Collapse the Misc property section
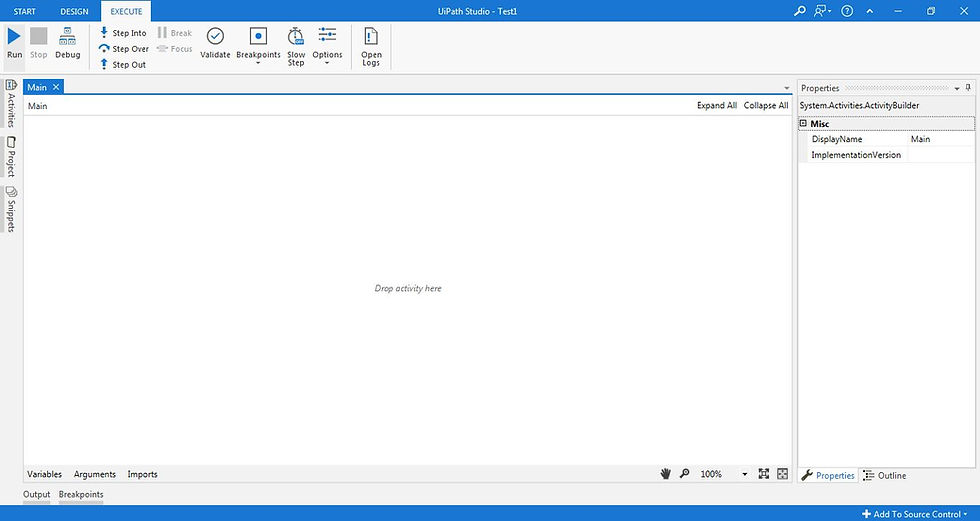The width and height of the screenshot is (980, 521). coord(803,124)
